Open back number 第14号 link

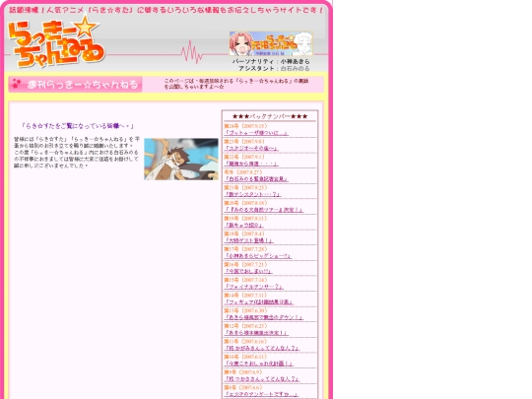point(259,302)
